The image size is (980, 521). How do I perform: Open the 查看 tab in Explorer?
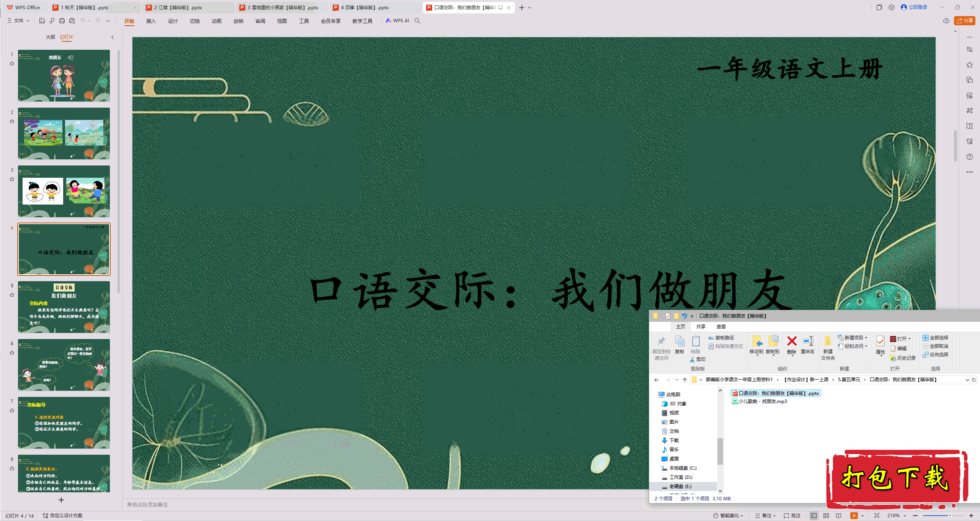tap(721, 327)
